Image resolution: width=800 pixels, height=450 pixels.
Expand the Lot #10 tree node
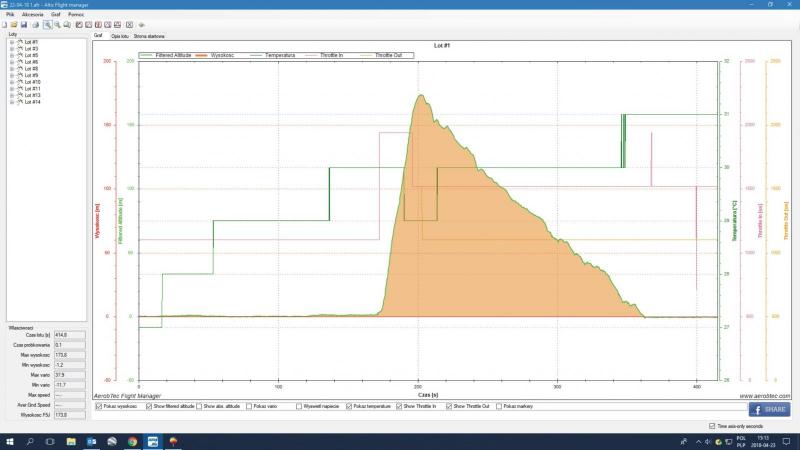(10, 82)
